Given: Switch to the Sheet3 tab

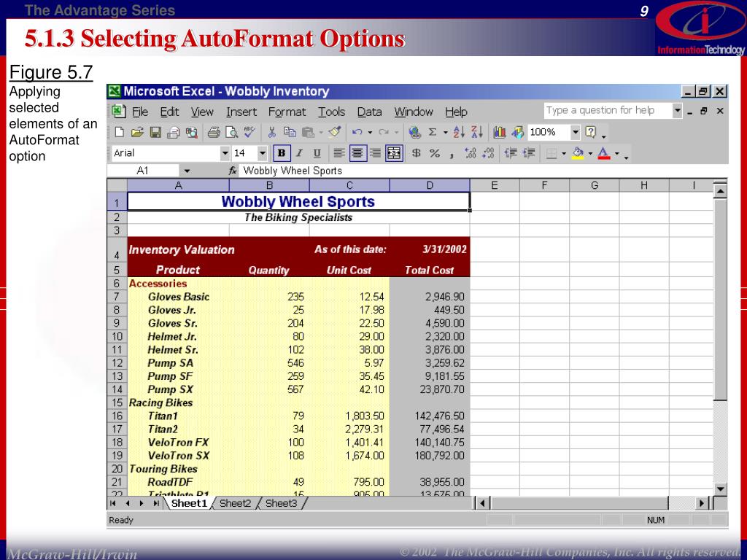Looking at the screenshot, I should (281, 503).
